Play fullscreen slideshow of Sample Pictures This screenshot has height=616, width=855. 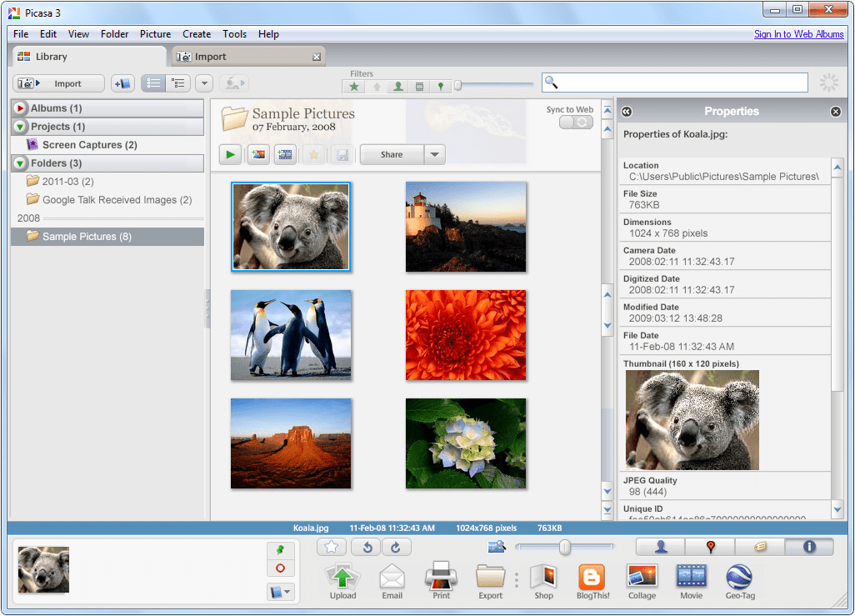230,154
